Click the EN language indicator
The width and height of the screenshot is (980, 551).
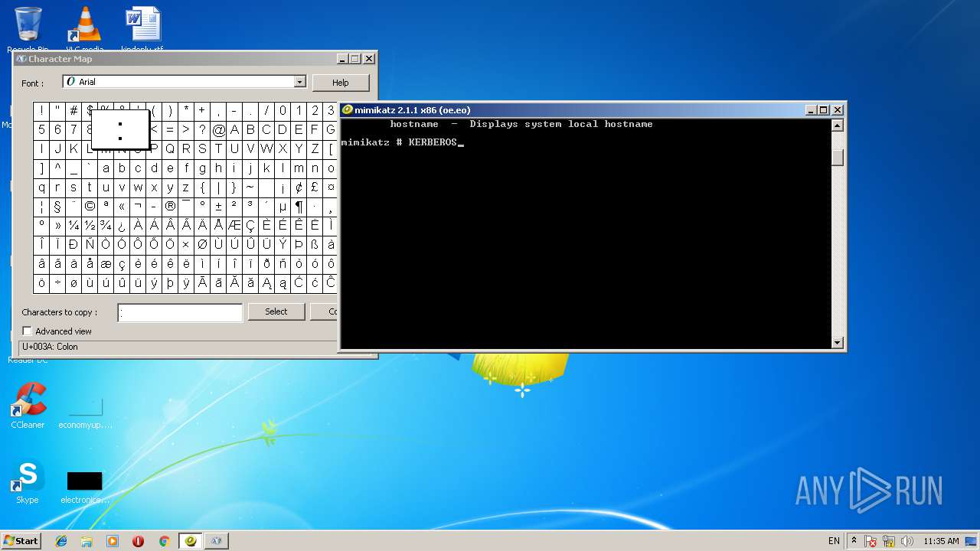[834, 541]
